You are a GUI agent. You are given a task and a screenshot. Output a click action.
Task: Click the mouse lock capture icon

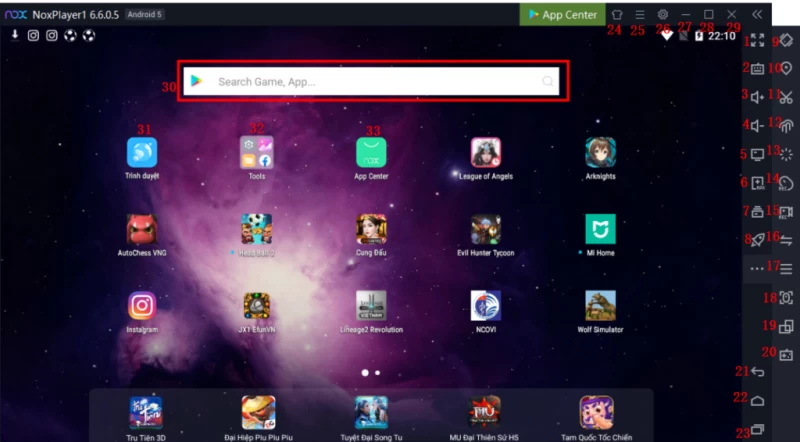point(786,298)
